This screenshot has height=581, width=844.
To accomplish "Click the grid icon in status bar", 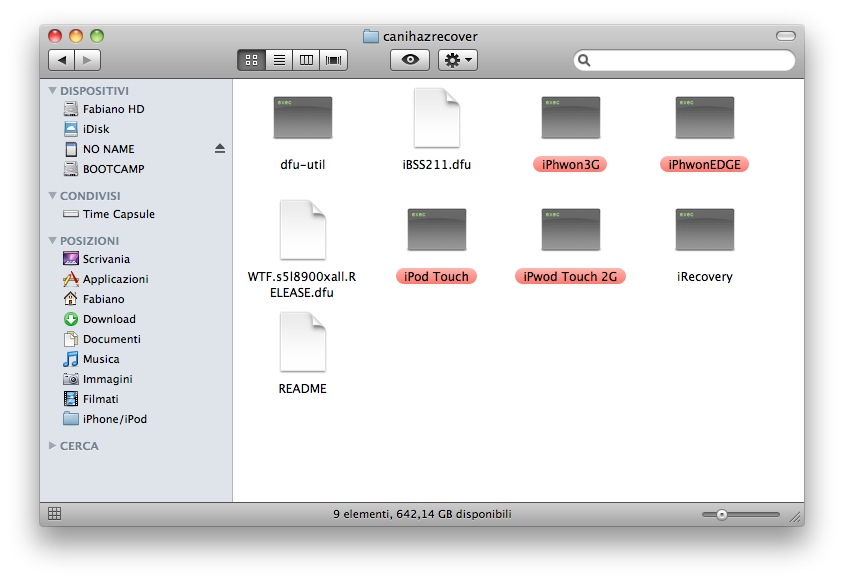I will pos(54,514).
